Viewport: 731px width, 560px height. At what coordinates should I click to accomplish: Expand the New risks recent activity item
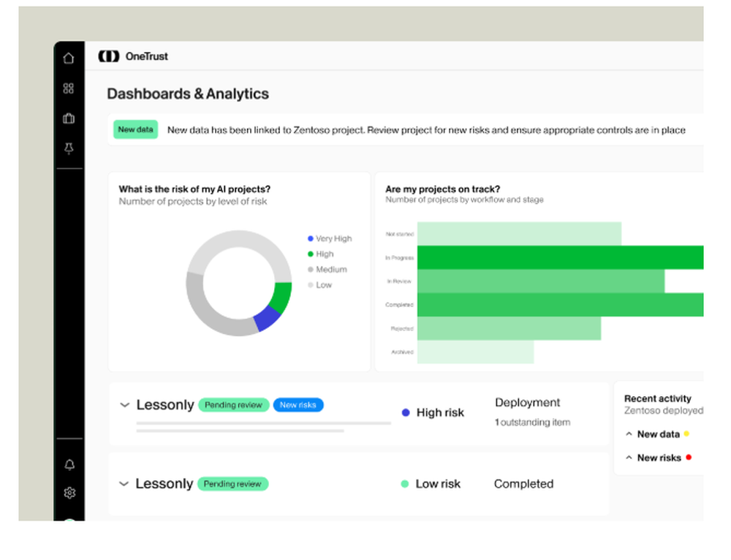(x=629, y=458)
